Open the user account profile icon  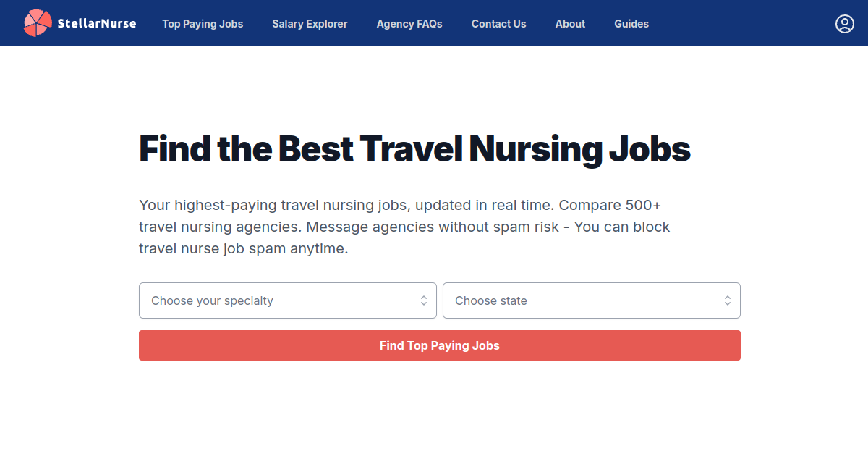(x=844, y=24)
